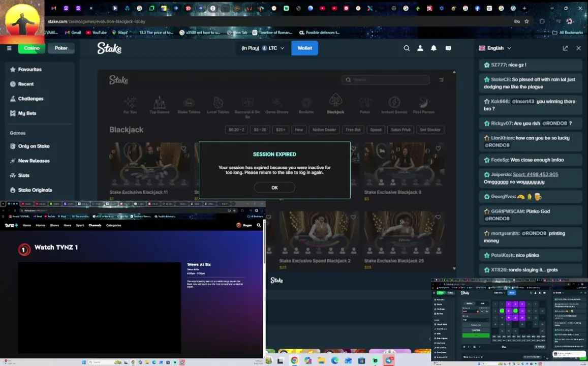Toggle the Salon Privé filter chip
Screen dimensions: 588x366
tap(401, 130)
